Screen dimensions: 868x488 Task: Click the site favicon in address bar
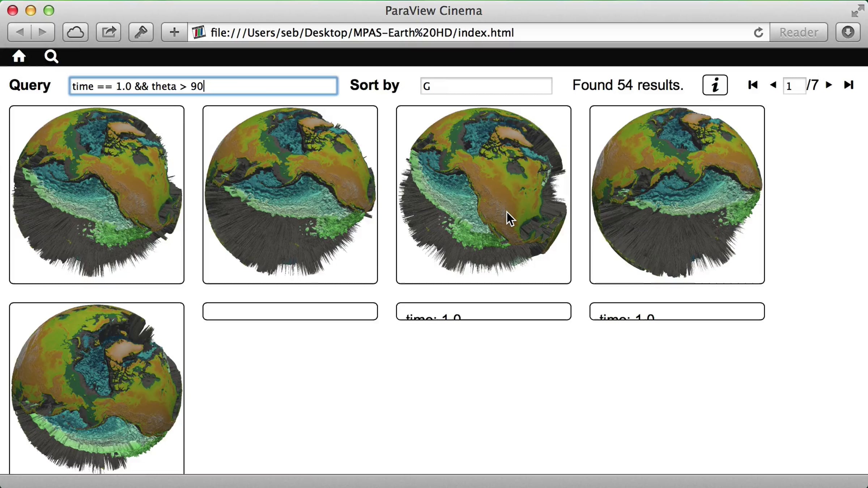[199, 33]
